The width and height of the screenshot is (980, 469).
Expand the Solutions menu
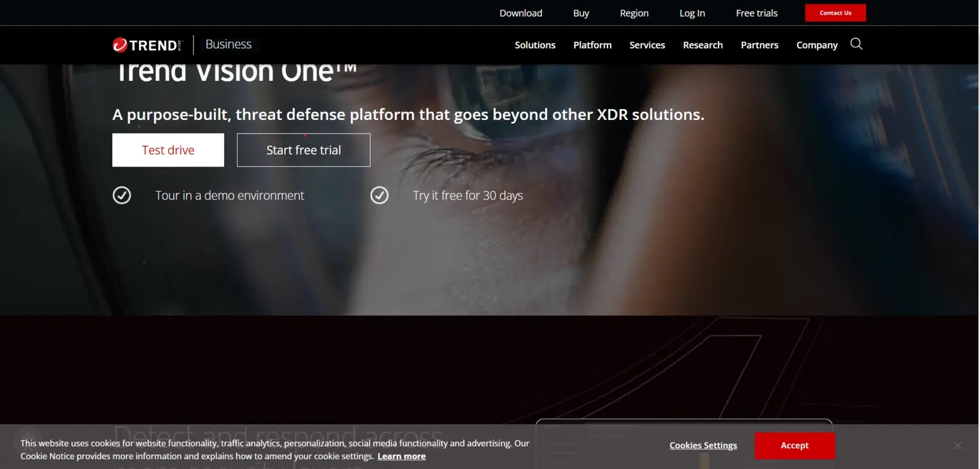coord(535,45)
